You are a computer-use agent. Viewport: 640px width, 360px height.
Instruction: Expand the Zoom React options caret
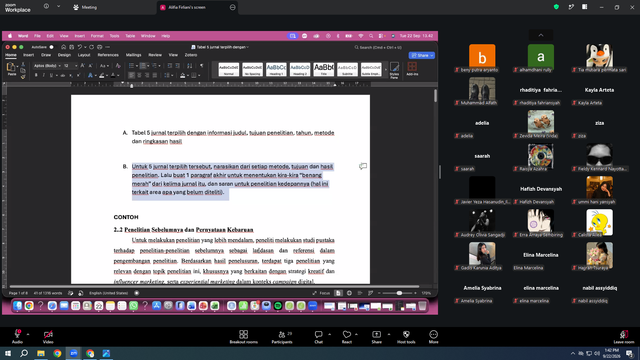[356, 334]
